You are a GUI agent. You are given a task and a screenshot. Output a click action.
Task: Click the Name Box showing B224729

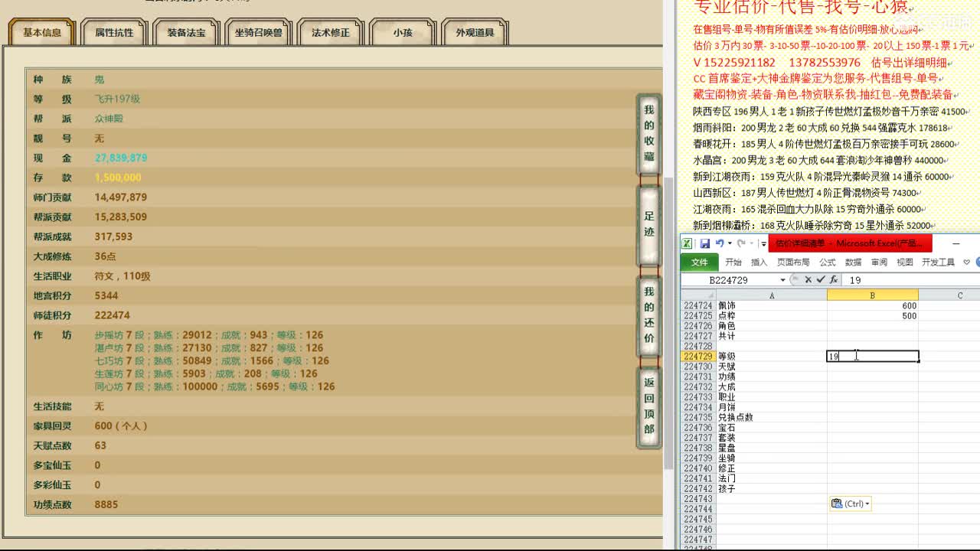(x=729, y=280)
